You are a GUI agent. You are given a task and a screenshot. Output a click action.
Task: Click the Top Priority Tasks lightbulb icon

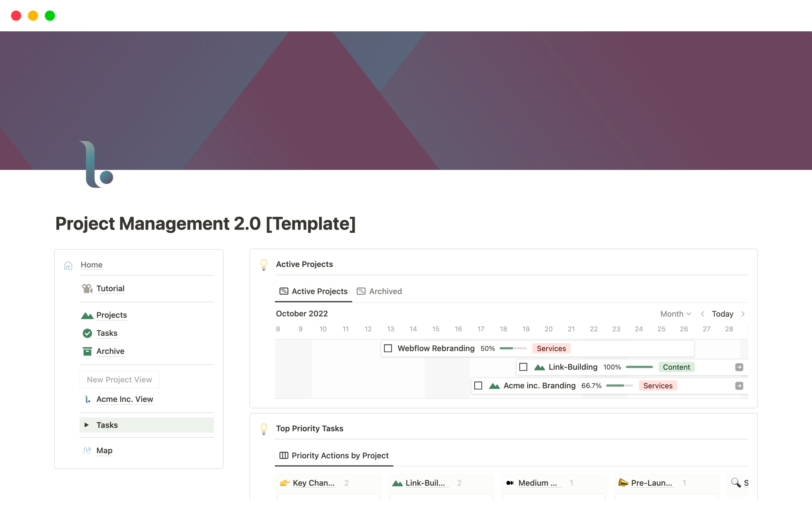[264, 427]
